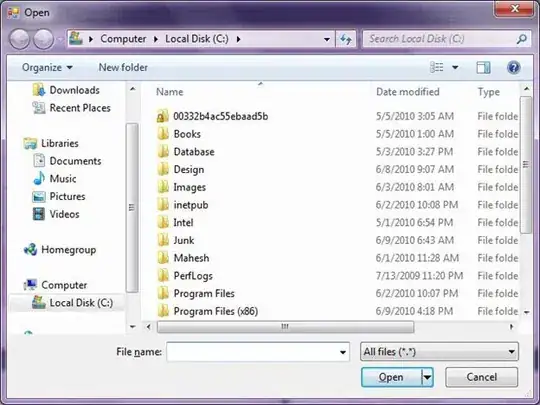Click the Local Disk (C:) drive icon in sidebar

[39, 302]
